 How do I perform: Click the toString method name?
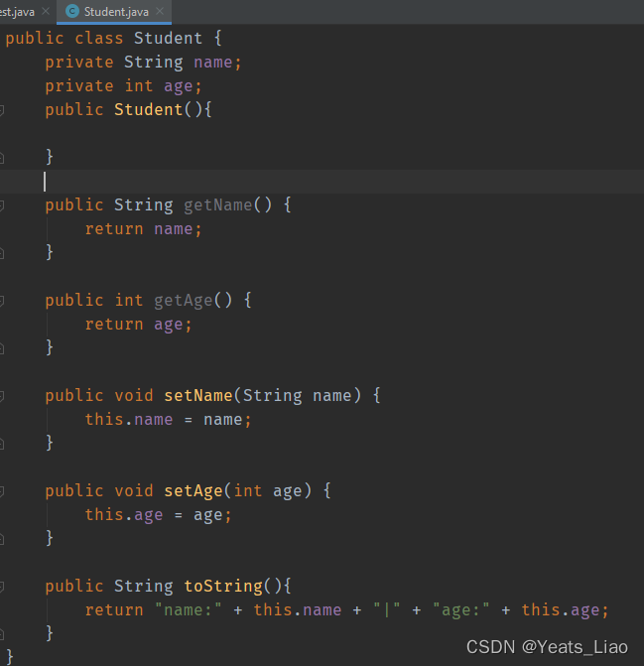[223, 587]
